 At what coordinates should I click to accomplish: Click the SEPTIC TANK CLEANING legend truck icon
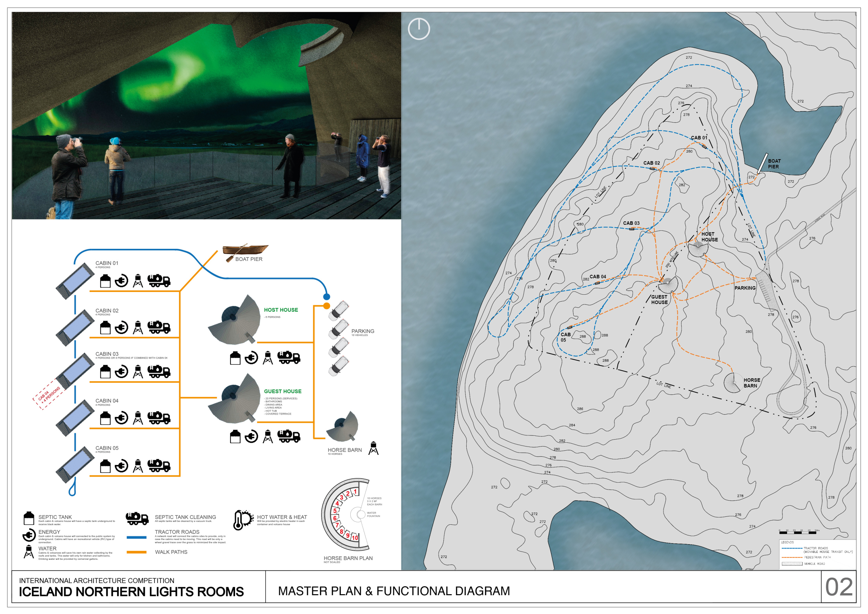(137, 519)
